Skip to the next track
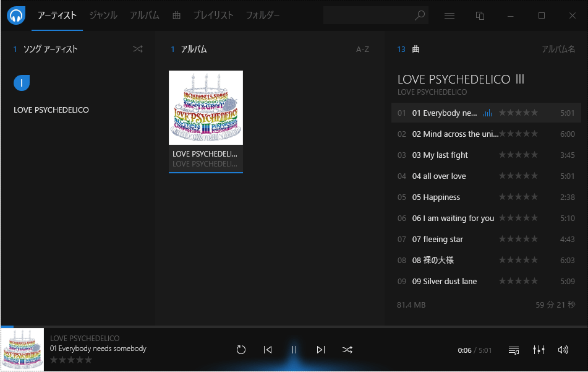Image resolution: width=588 pixels, height=372 pixels. tap(320, 350)
